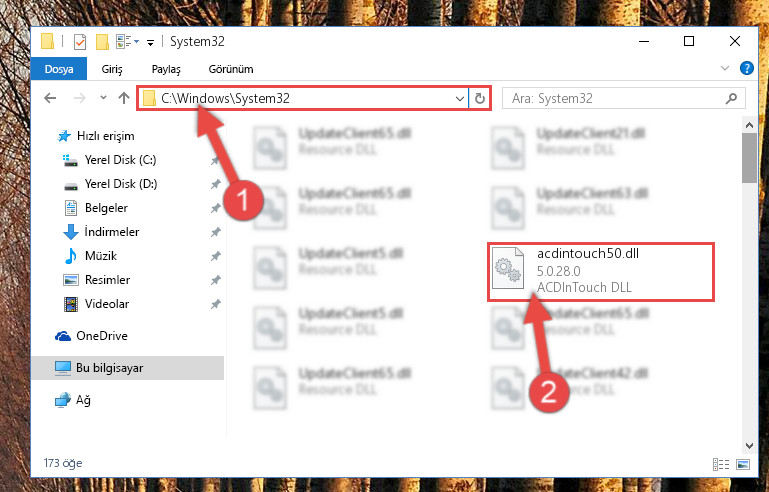Switch to large icons view in status bar
Viewport: 769px width, 492px height.
[x=743, y=464]
